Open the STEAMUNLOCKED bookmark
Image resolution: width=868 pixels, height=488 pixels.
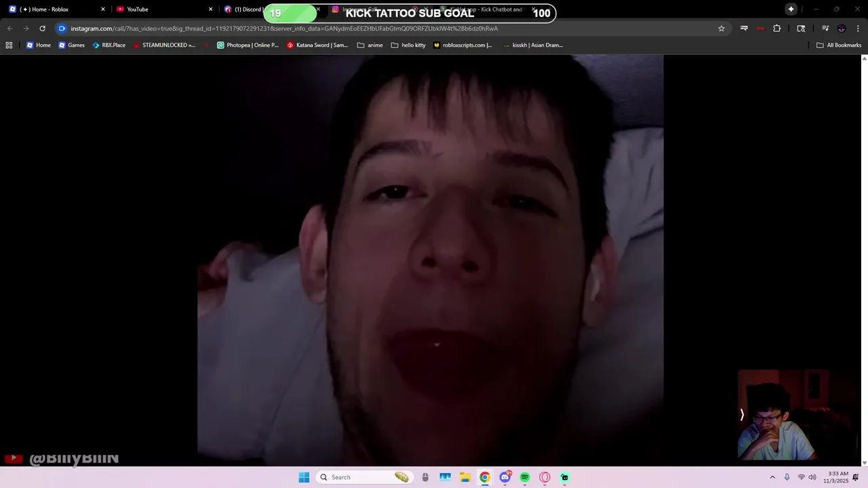[164, 45]
